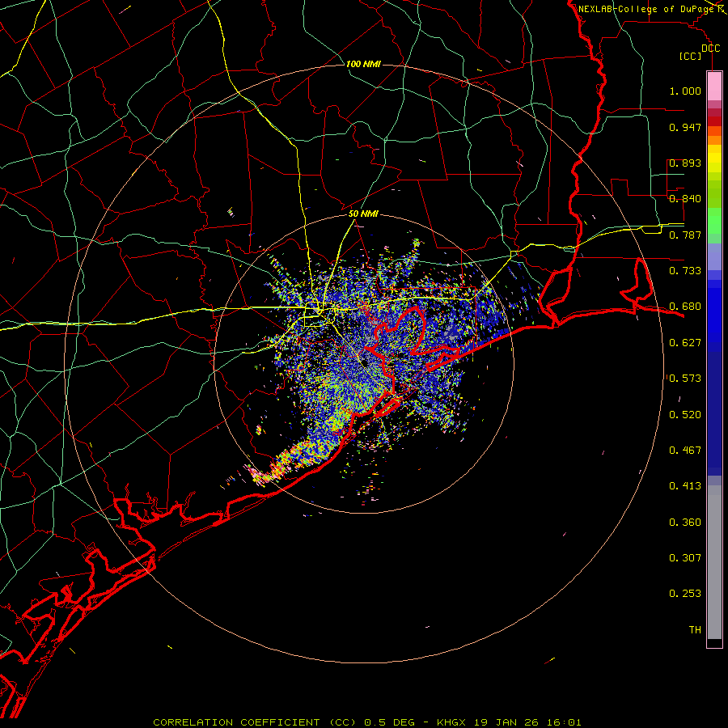Click the 0.253 scale label

pos(685,594)
